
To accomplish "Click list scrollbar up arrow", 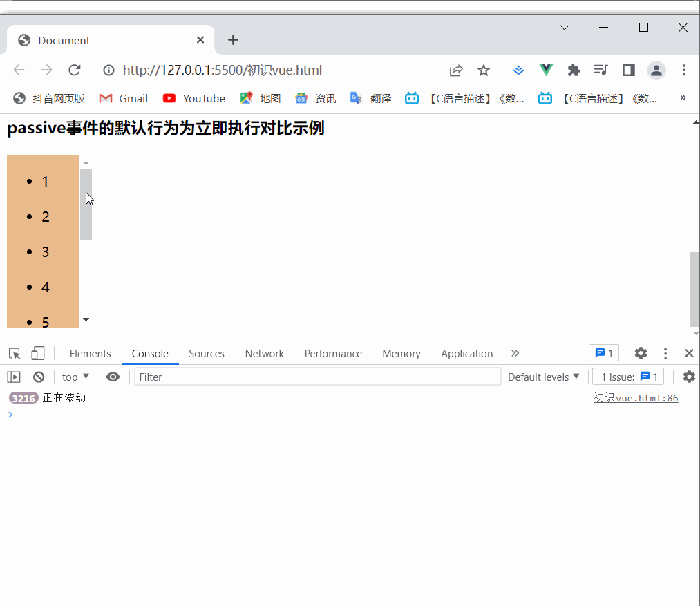I will [86, 163].
